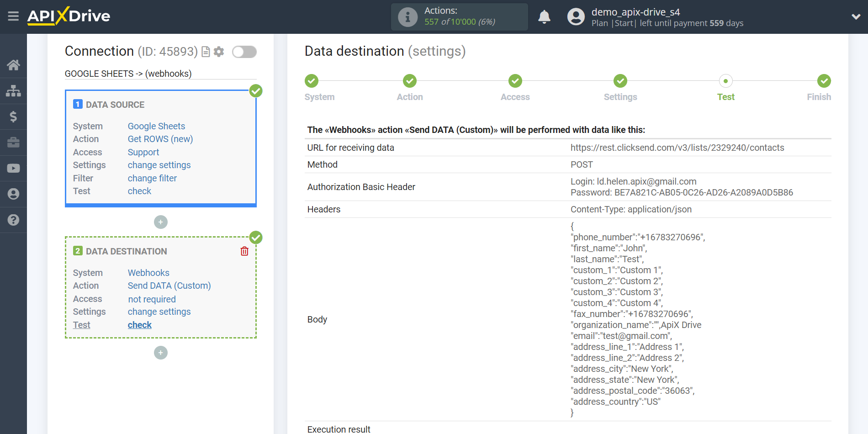The height and width of the screenshot is (434, 868).
Task: Click data destination check link
Action: [139, 325]
